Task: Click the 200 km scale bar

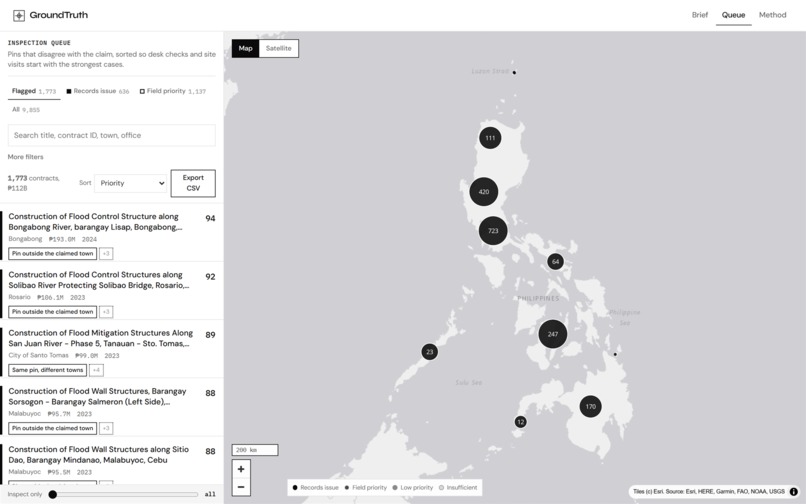Action: [x=255, y=450]
